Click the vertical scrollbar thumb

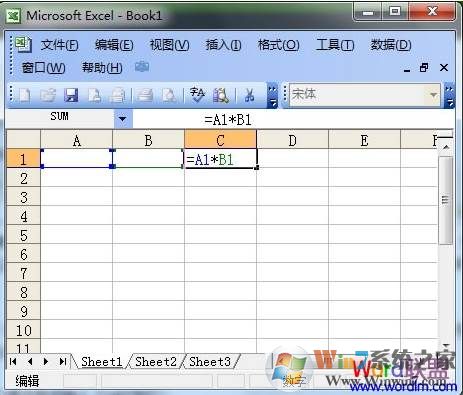[x=445, y=200]
